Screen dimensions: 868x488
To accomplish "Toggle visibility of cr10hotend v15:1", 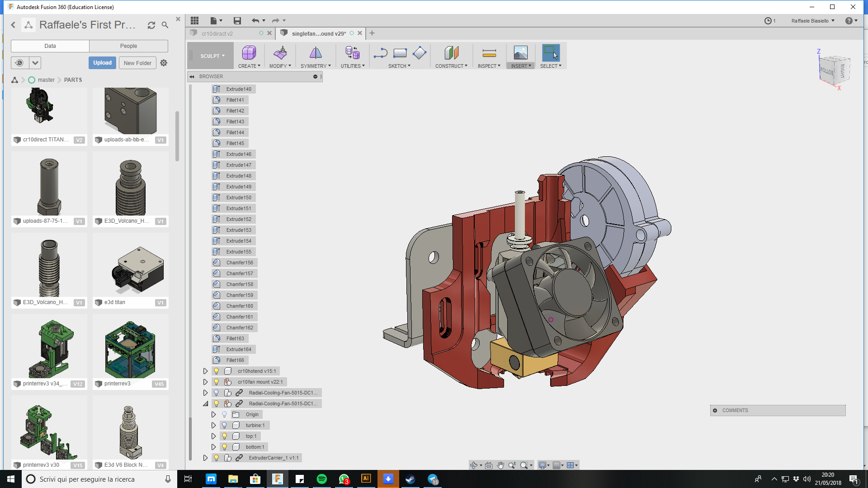I will [x=217, y=371].
